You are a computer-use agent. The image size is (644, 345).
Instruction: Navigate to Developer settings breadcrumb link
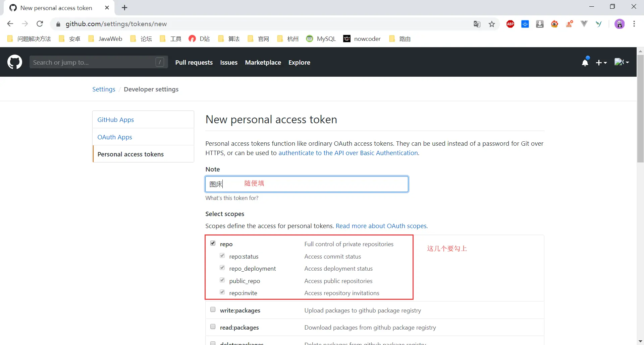tap(151, 89)
